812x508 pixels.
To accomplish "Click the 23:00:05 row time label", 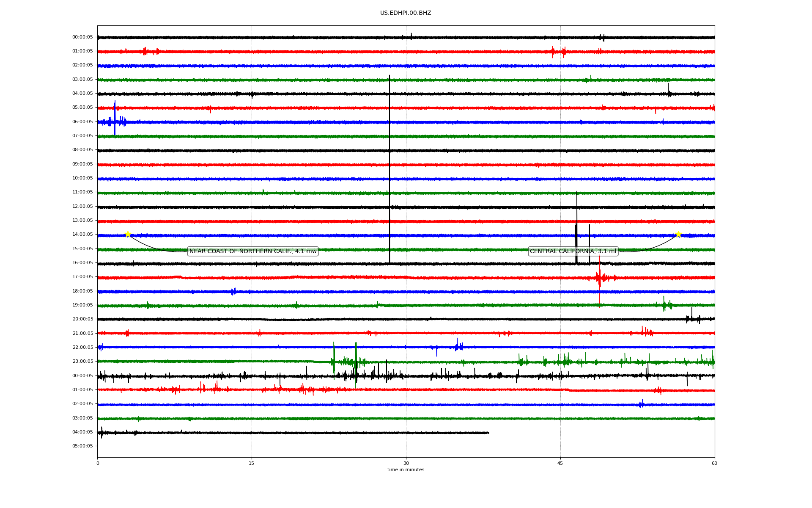I will click(x=82, y=362).
